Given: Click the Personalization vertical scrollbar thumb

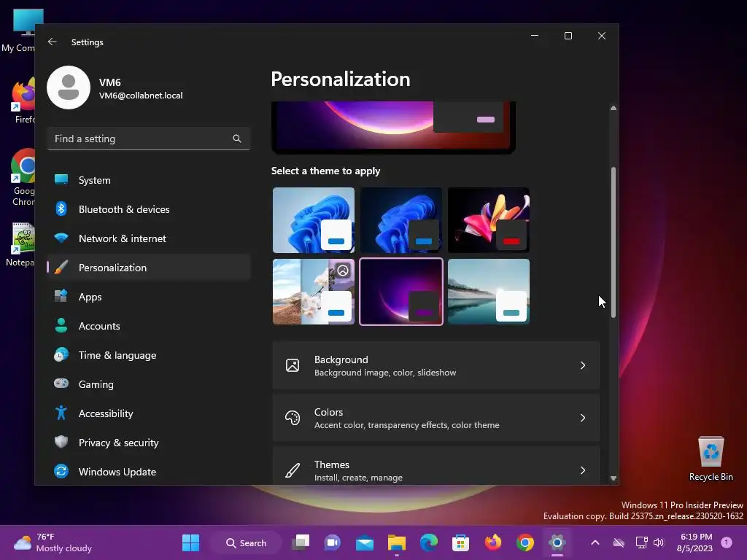Looking at the screenshot, I should pos(613,242).
